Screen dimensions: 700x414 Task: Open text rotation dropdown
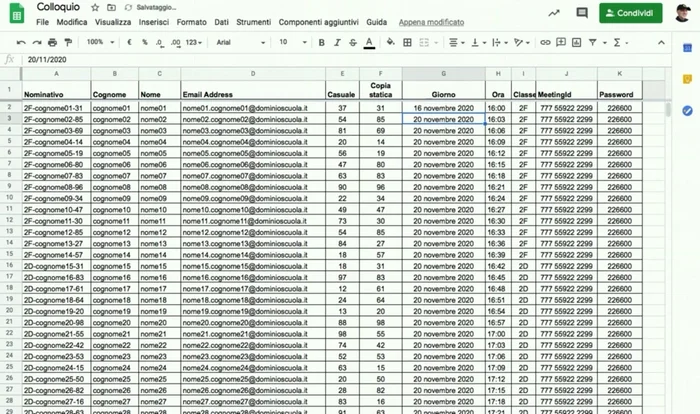pyautogui.click(x=521, y=42)
